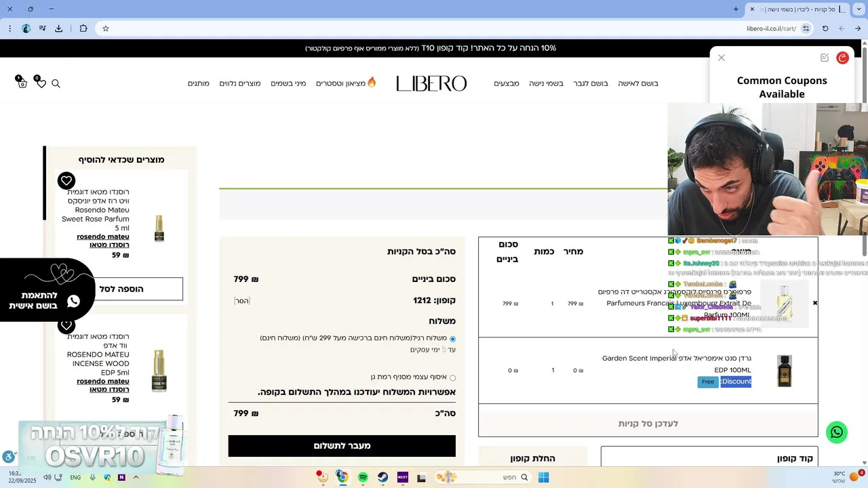Open the Windows Start button
This screenshot has width=868, height=488.
tap(543, 477)
